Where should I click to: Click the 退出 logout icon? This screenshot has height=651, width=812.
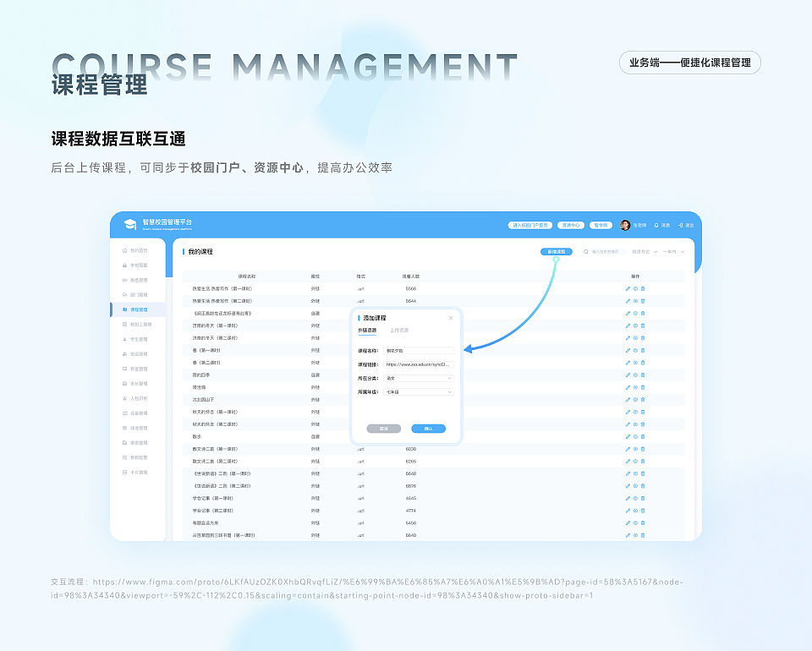tap(680, 226)
